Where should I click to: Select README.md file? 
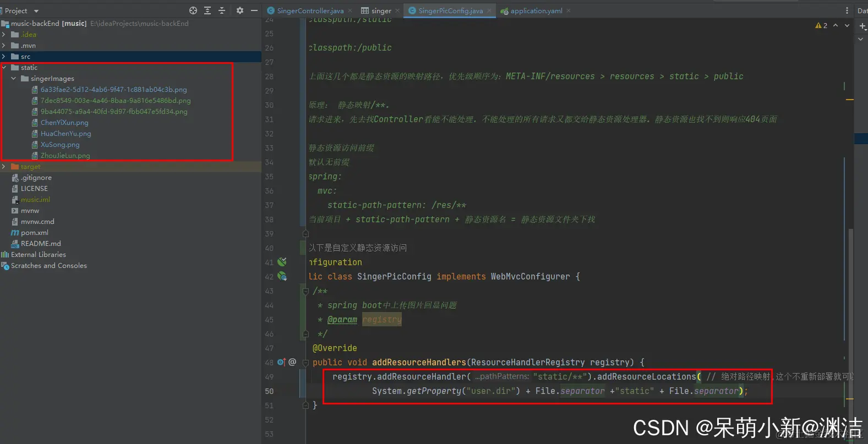pos(41,243)
